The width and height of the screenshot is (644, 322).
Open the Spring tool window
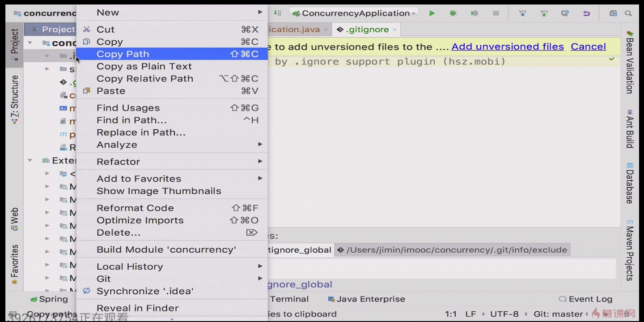click(x=49, y=299)
